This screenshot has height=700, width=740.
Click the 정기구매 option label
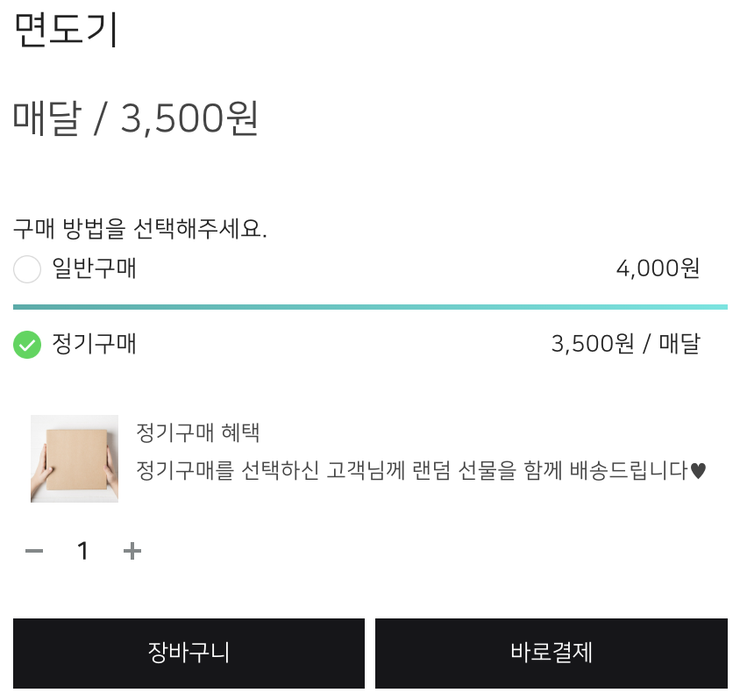pyautogui.click(x=94, y=344)
